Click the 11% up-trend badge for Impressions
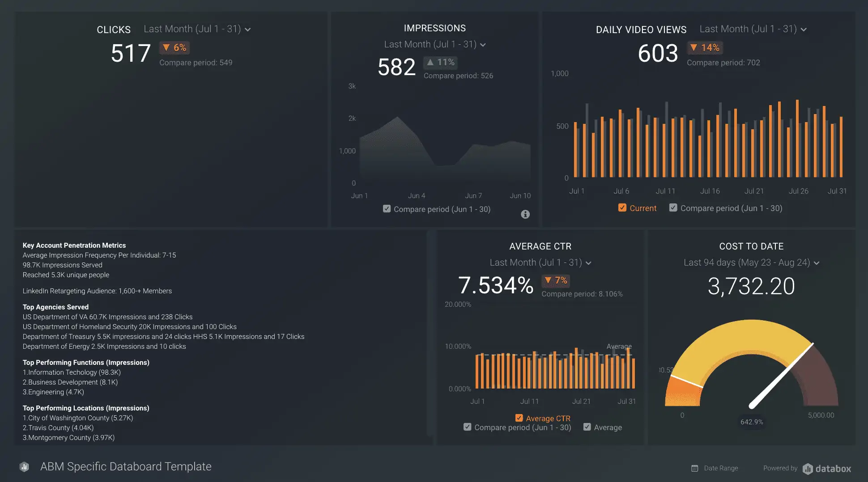This screenshot has width=868, height=482. coord(440,62)
